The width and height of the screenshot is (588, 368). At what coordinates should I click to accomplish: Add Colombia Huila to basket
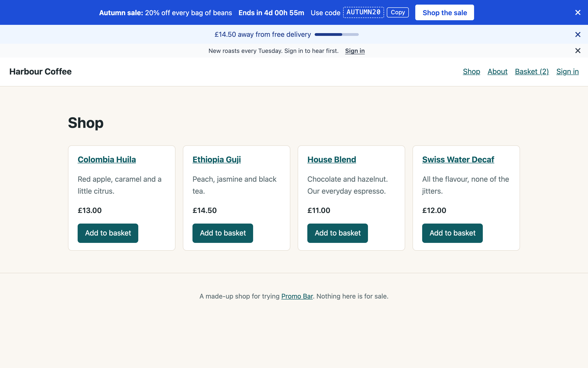108,233
